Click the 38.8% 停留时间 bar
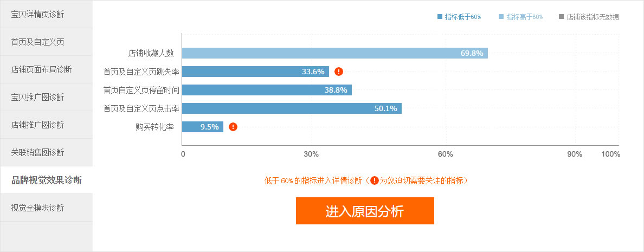The height and width of the screenshot is (252, 644). (267, 90)
